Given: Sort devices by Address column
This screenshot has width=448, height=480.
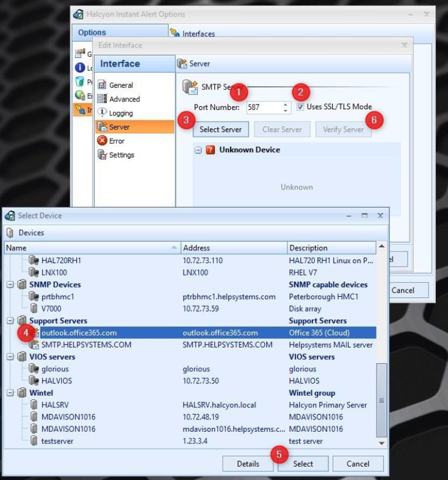Looking at the screenshot, I should click(x=234, y=248).
